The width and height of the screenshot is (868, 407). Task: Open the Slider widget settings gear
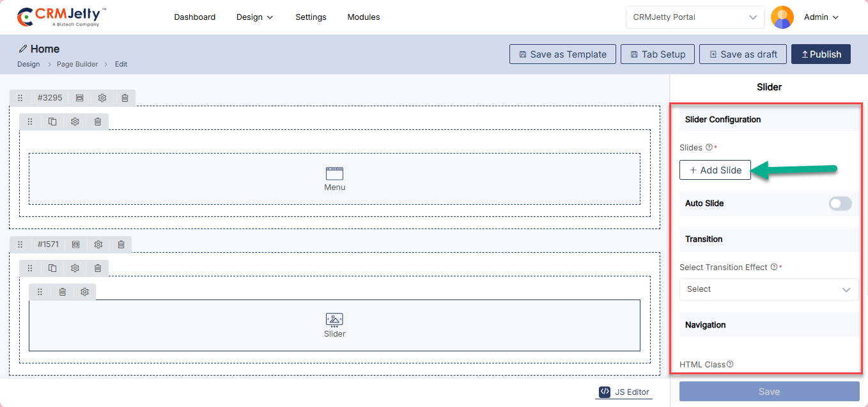pos(85,292)
